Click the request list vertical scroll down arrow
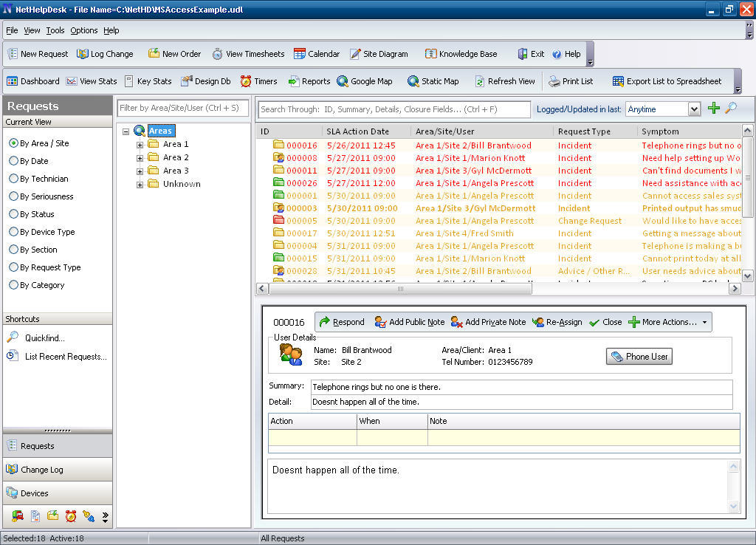Image resolution: width=756 pixels, height=545 pixels. pos(747,276)
